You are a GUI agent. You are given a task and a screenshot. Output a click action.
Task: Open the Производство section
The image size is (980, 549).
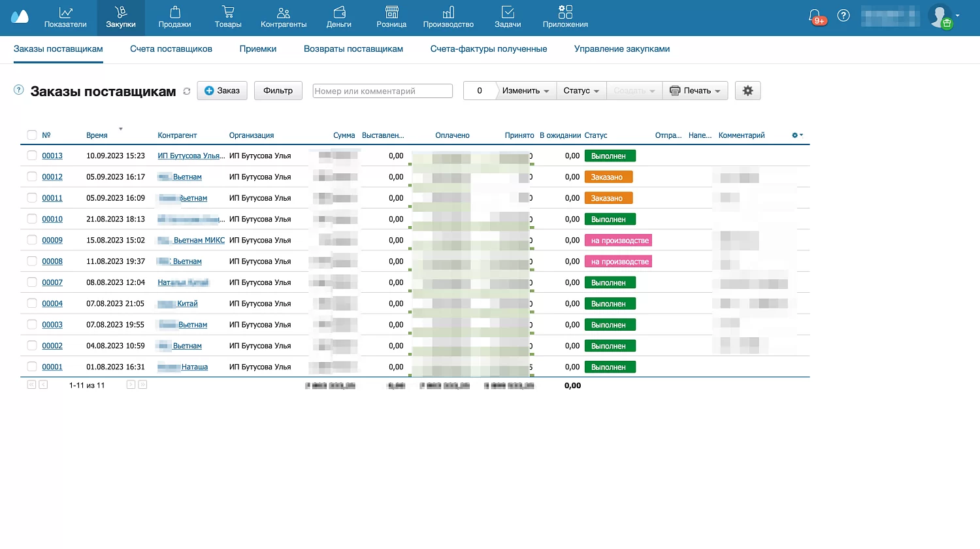tap(448, 18)
